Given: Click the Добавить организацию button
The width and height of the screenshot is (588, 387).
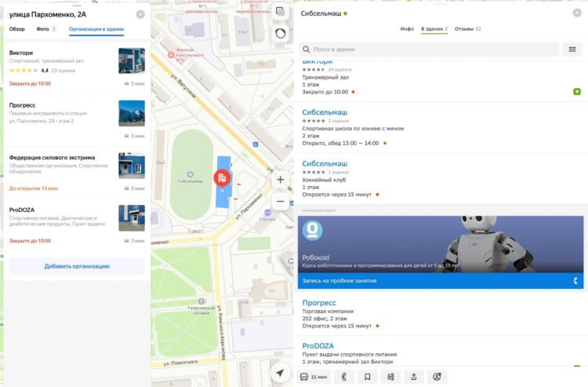Looking at the screenshot, I should click(77, 266).
